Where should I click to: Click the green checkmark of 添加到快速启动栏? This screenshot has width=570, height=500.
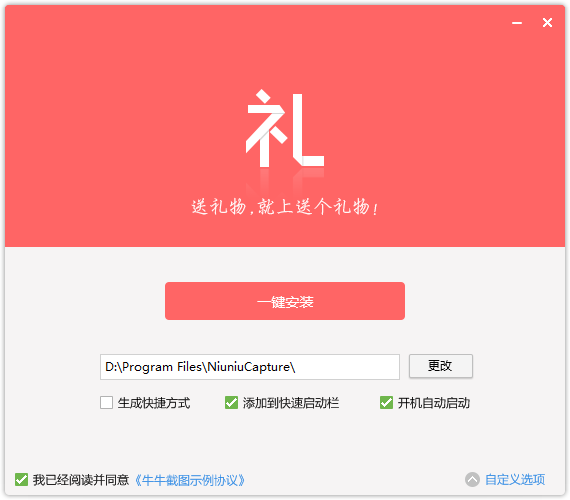231,403
